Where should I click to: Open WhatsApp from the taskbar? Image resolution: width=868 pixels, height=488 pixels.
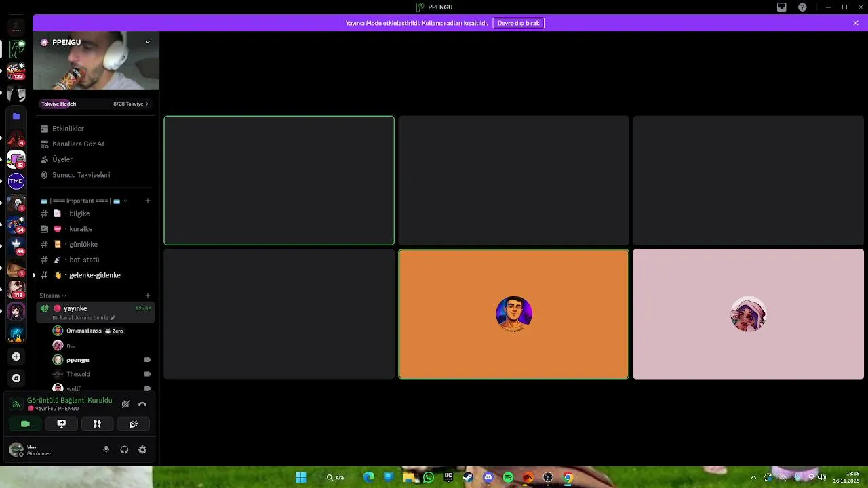429,477
